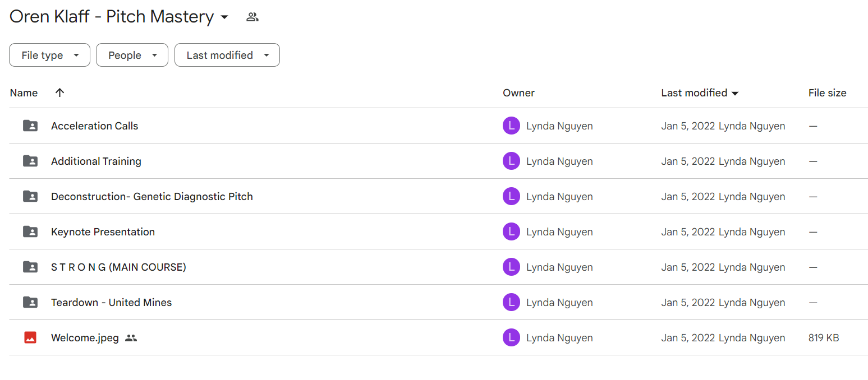Select the S T R O N G folder icon

pos(30,267)
